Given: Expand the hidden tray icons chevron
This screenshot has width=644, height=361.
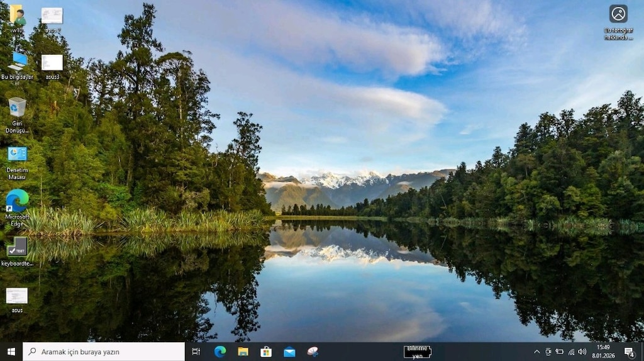Looking at the screenshot, I should (x=537, y=352).
